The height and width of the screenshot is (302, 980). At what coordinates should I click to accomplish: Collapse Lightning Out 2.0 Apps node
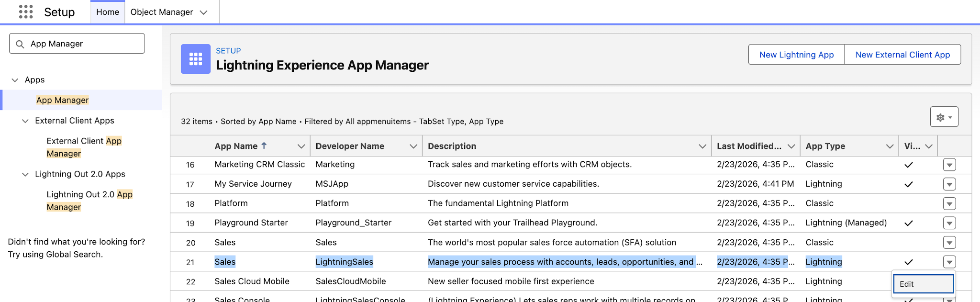point(25,175)
